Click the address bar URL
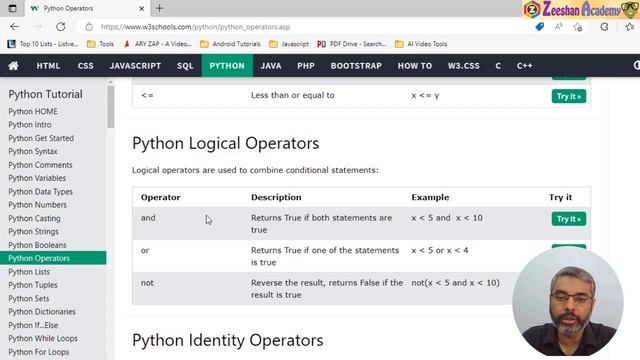640x360 pixels. pos(196,27)
